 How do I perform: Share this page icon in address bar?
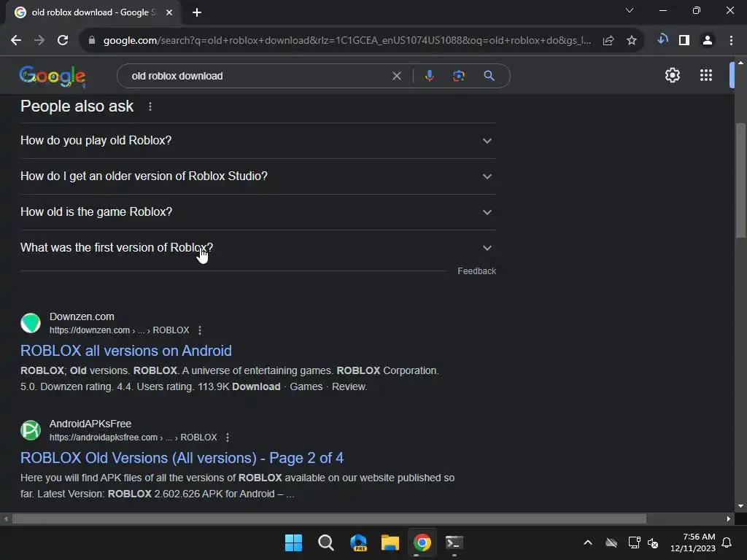click(608, 41)
